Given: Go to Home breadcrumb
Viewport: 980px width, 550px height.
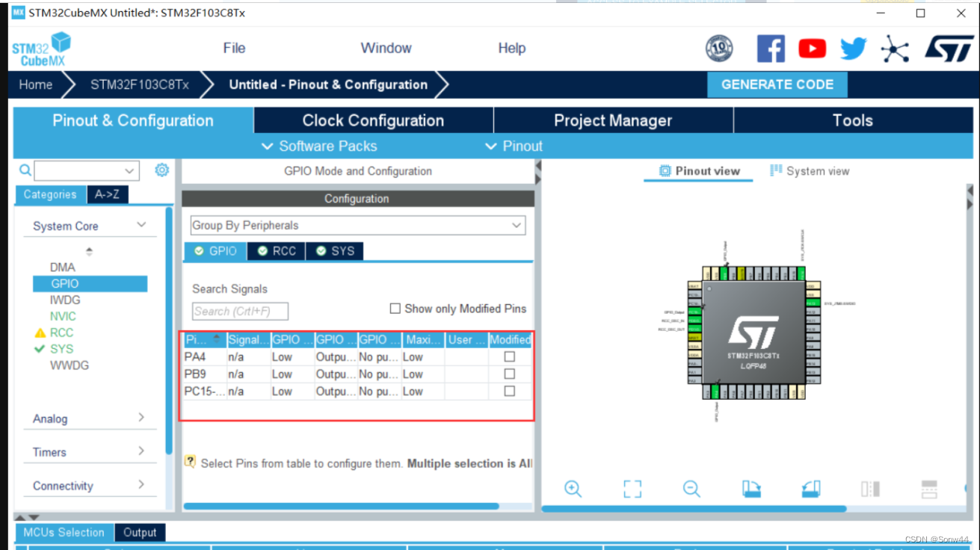Looking at the screenshot, I should point(36,84).
